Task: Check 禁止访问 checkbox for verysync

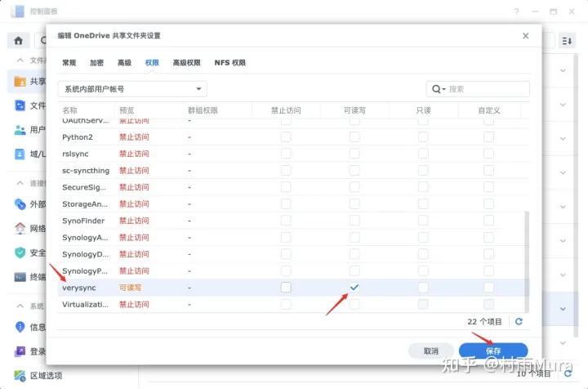Action: pos(286,288)
